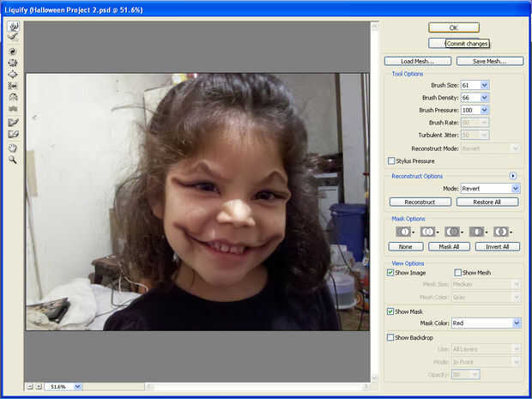Click the Brush Density value field

(x=470, y=98)
